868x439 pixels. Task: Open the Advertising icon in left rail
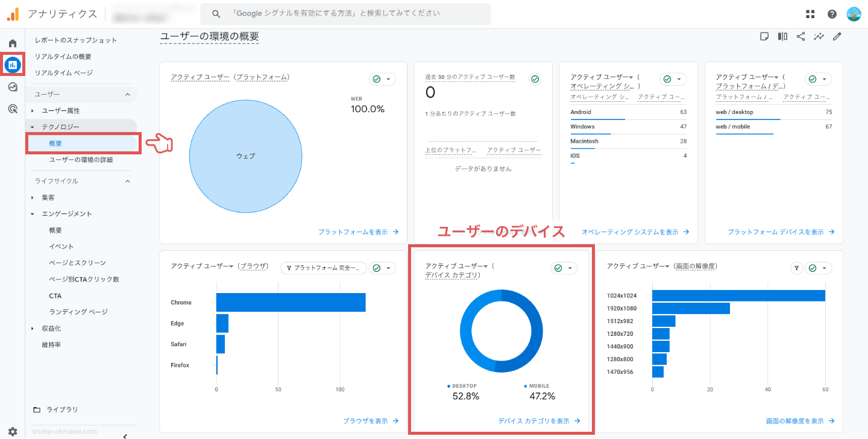[x=13, y=109]
